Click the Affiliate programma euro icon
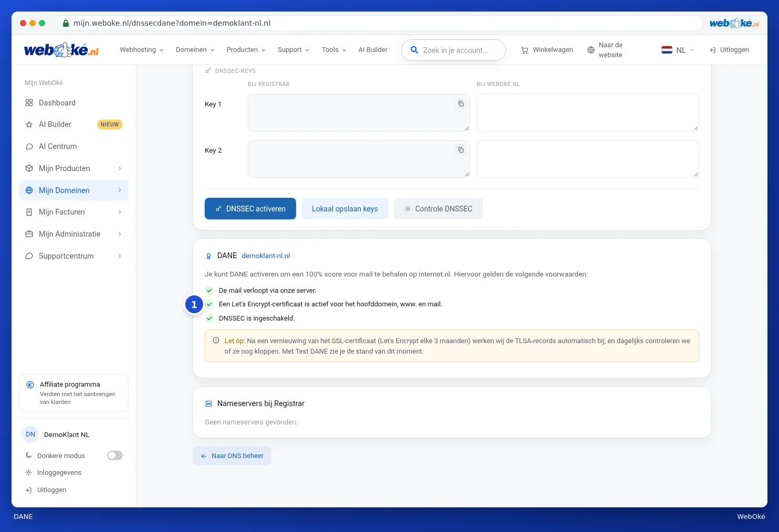The height and width of the screenshot is (532, 779). coord(30,385)
